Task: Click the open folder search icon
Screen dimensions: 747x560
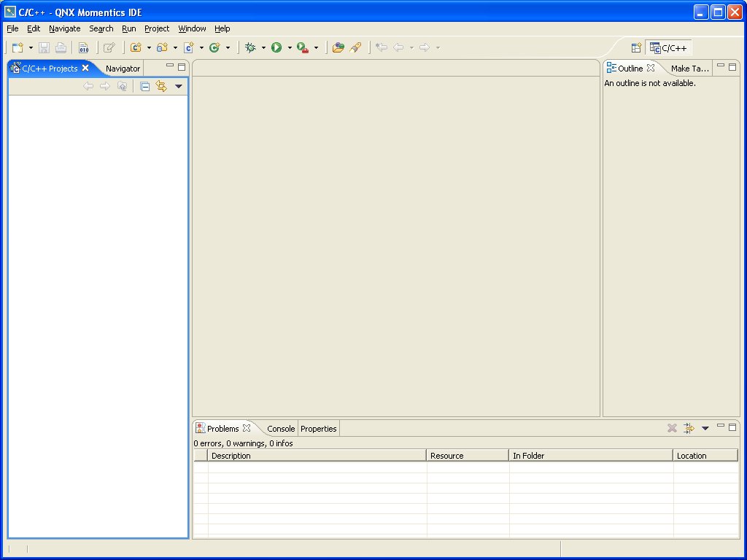Action: (338, 47)
